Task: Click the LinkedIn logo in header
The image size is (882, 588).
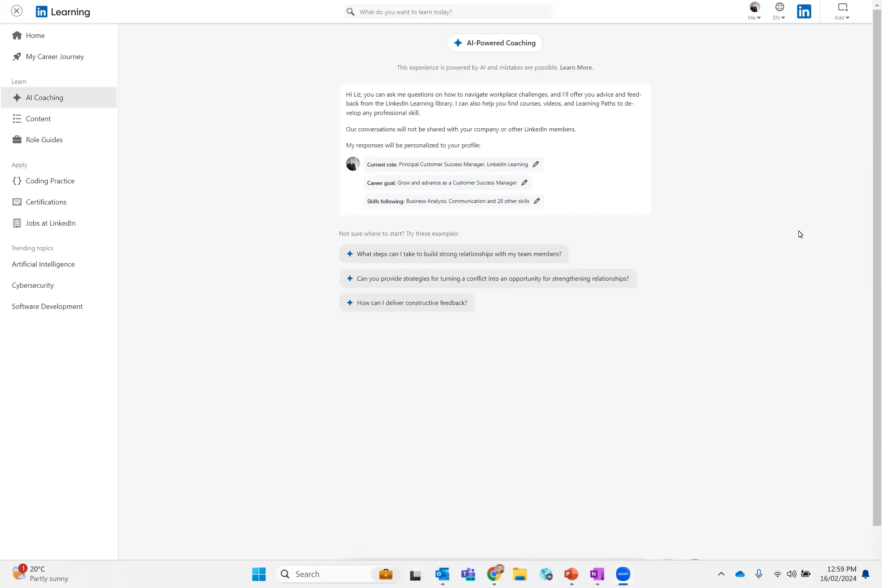Action: click(804, 11)
